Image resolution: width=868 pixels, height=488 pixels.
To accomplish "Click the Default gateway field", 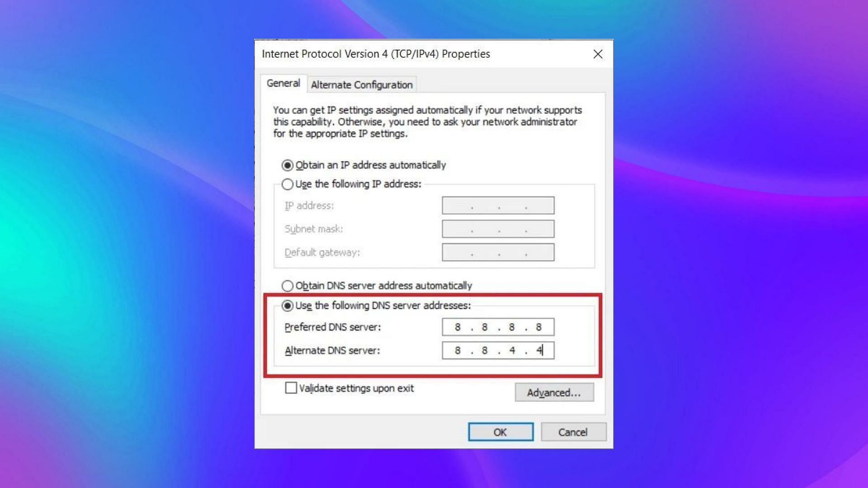I will point(498,253).
